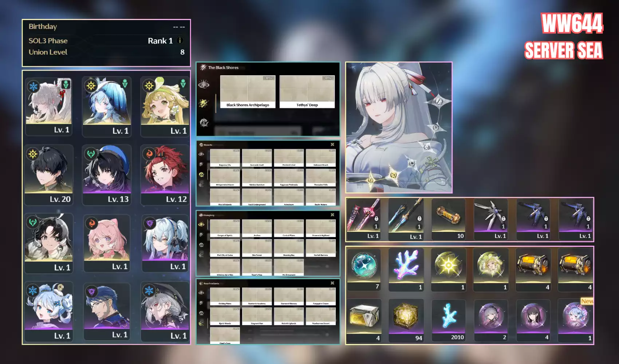The height and width of the screenshot is (364, 619).
Task: Open the Hallowed Reach map
Action: click(x=320, y=158)
